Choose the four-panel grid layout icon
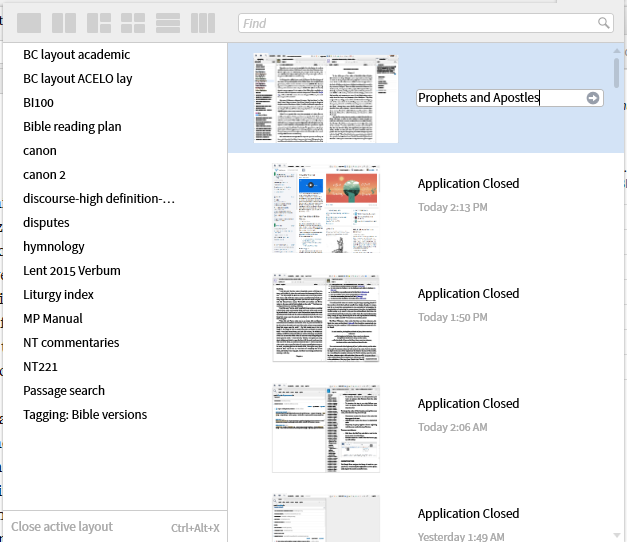This screenshot has height=542, width=627. [133, 23]
